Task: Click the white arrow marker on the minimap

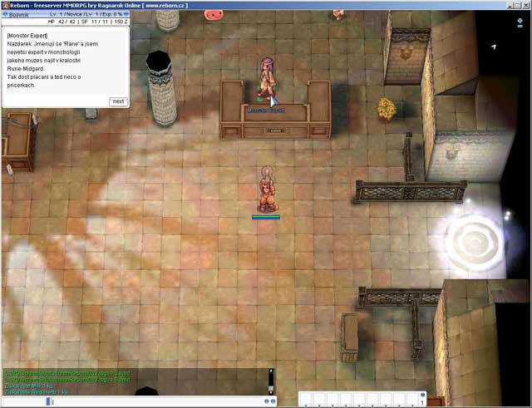Action: point(494,47)
